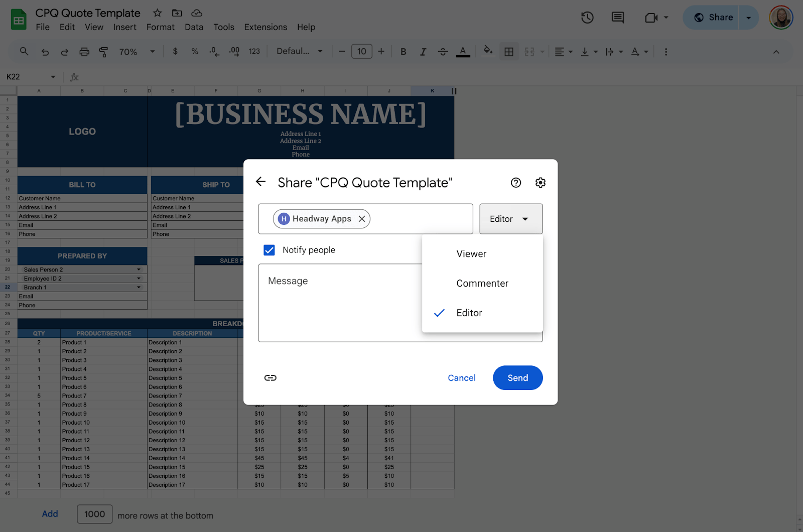Click Cancel in the share dialog
Image resolution: width=803 pixels, height=532 pixels.
point(461,378)
